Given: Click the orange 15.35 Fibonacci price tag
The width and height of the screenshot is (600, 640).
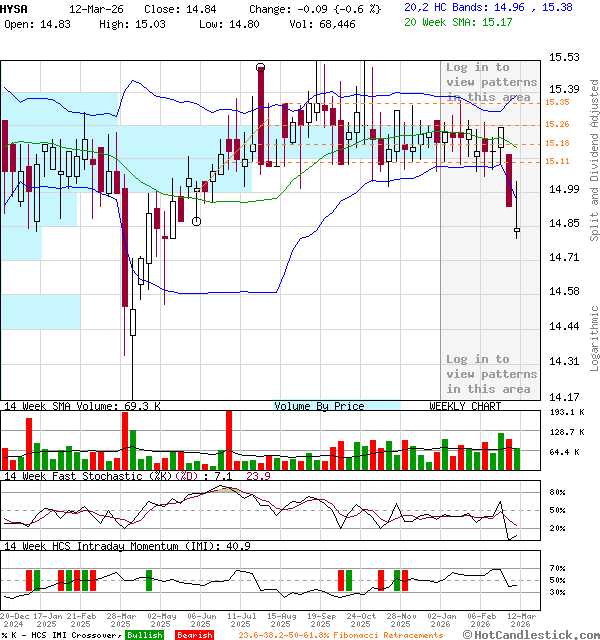Looking at the screenshot, I should (557, 102).
